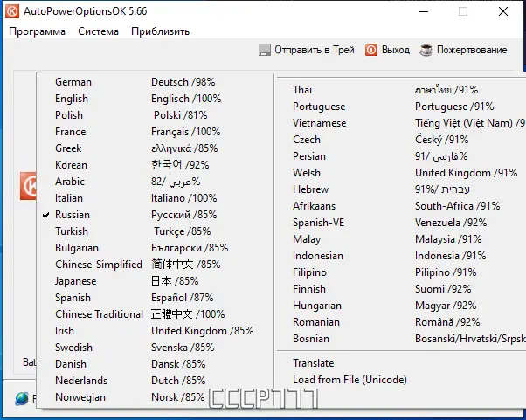The height and width of the screenshot is (420, 526).
Task: Click the coffee cup Пожертвование icon
Action: pos(426,50)
